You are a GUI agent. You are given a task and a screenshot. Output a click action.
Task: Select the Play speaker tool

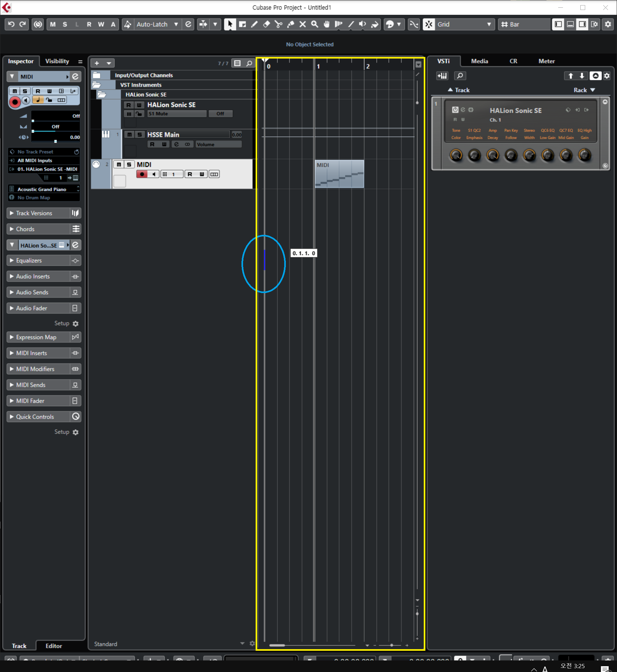point(363,24)
